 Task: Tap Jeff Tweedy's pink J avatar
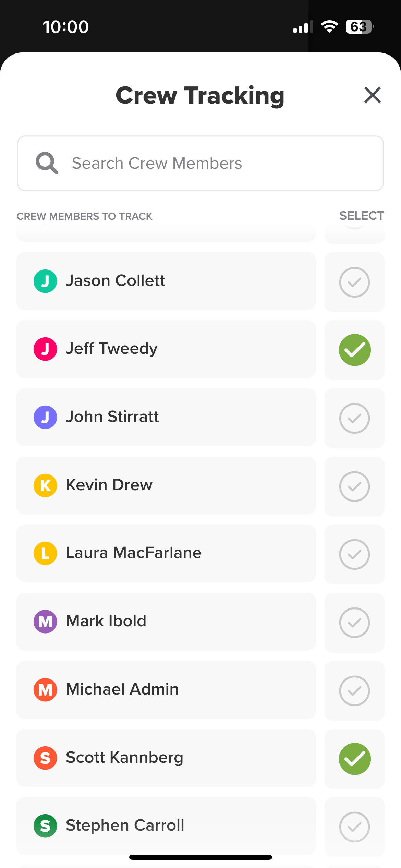tap(45, 349)
